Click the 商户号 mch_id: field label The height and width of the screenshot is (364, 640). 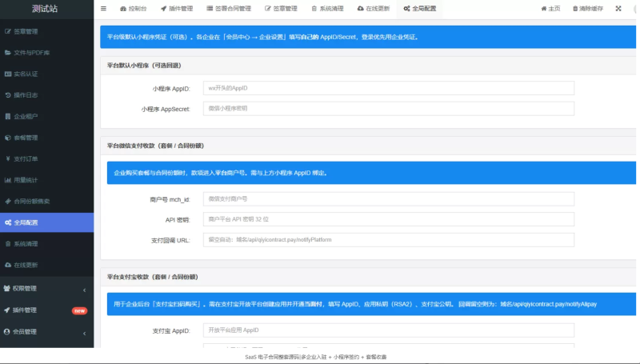170,199
